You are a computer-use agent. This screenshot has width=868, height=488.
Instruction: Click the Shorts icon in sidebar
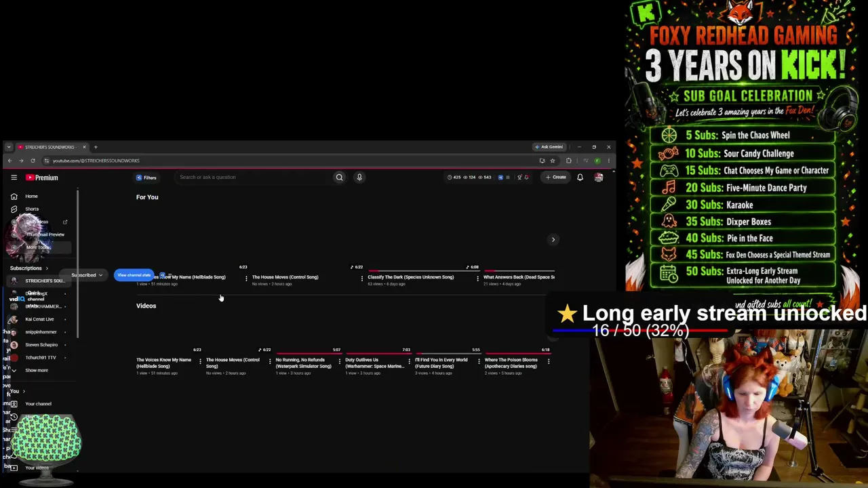point(14,209)
